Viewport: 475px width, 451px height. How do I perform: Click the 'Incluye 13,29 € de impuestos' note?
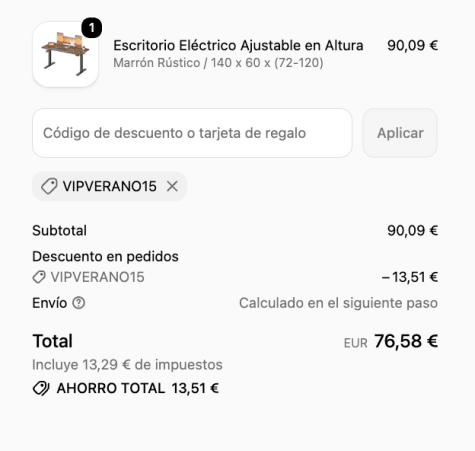127,365
